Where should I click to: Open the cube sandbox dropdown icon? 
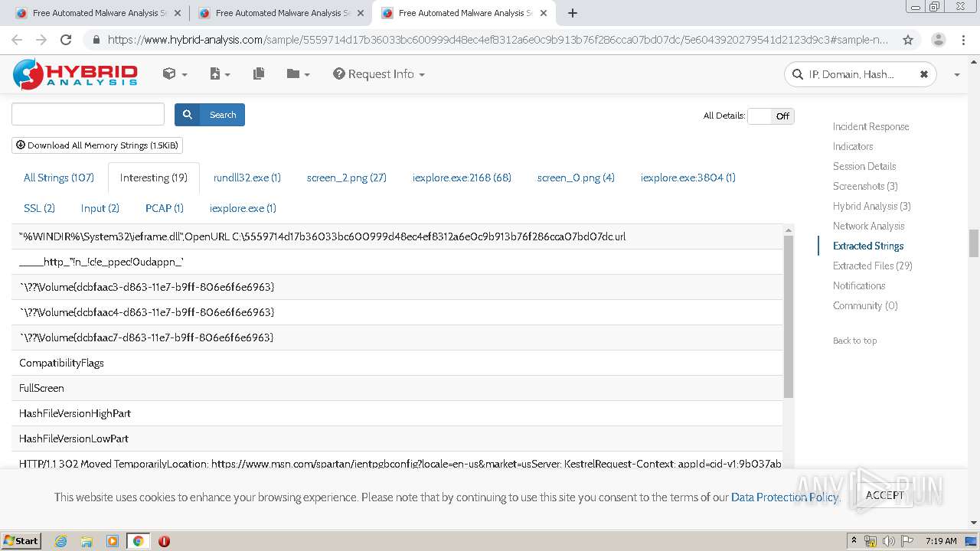(175, 74)
